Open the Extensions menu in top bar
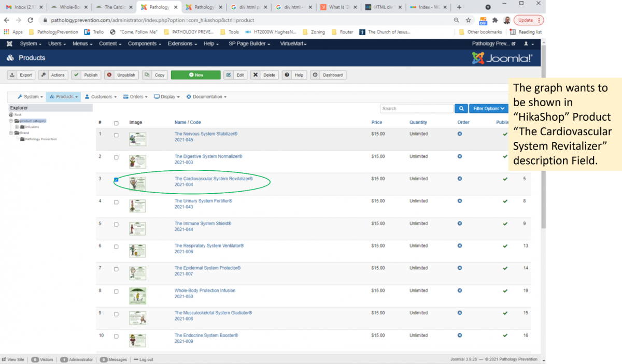The image size is (622, 364). [x=182, y=44]
